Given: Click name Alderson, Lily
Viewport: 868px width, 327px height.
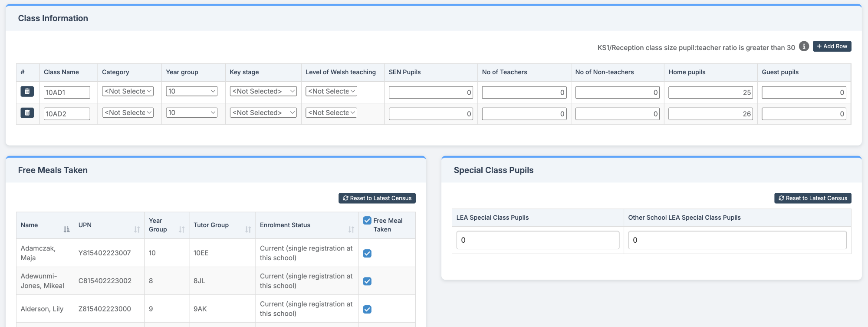Looking at the screenshot, I should pyautogui.click(x=42, y=309).
